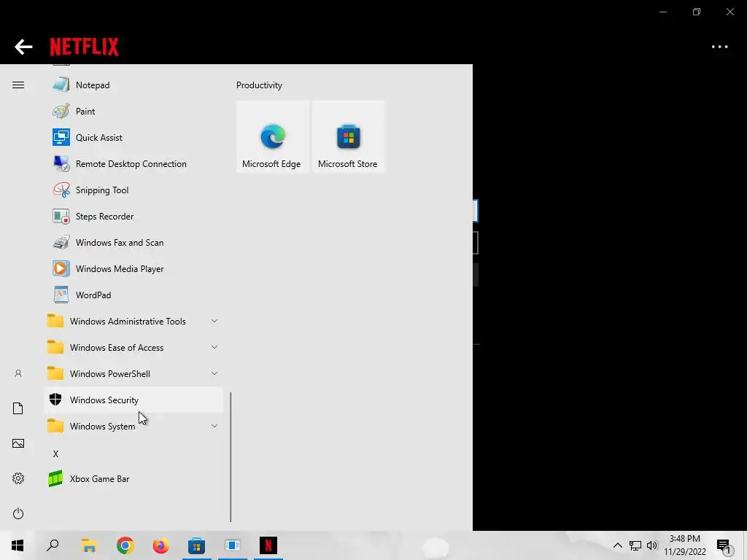Viewport: 747px width, 560px height.
Task: Open Microsoft Store from the taskbar
Action: 196,545
